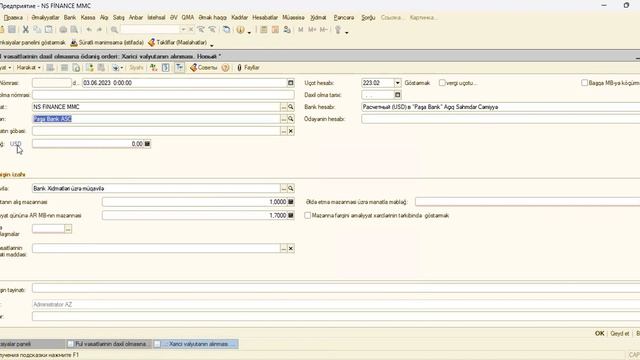Expand the dropdown arrow next to the lamp icon
This screenshot has width=640, height=360.
pyautogui.click(x=347, y=32)
